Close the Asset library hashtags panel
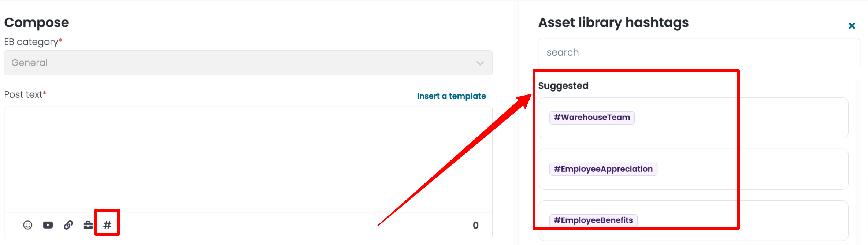 [x=852, y=26]
